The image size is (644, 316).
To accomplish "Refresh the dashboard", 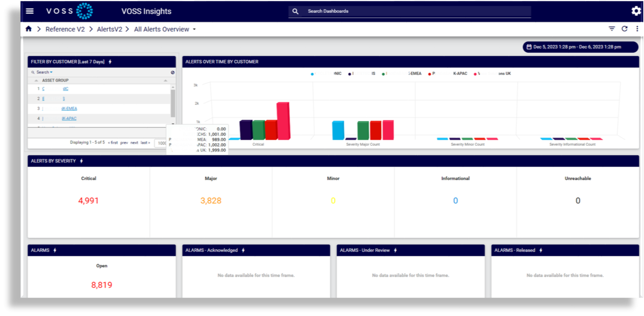I will click(x=624, y=28).
